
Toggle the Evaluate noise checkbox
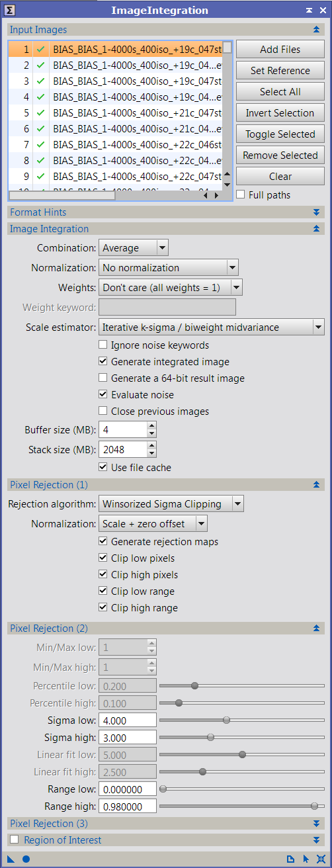[103, 395]
